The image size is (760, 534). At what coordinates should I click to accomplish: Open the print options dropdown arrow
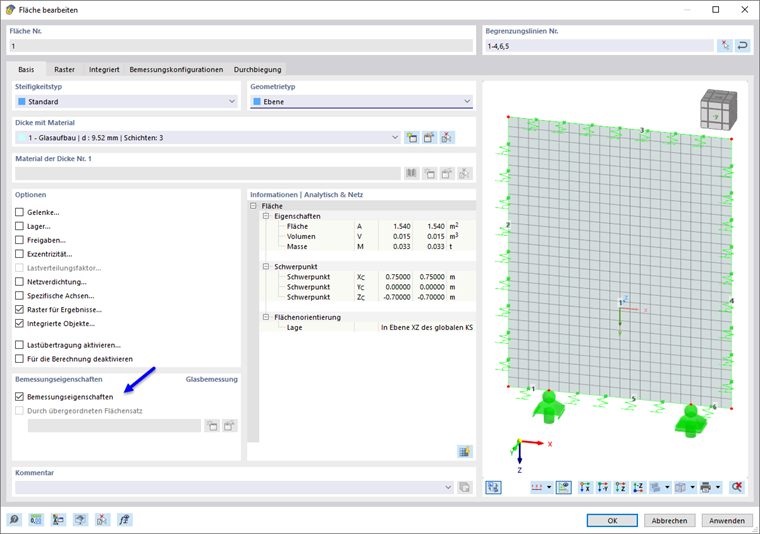718,487
